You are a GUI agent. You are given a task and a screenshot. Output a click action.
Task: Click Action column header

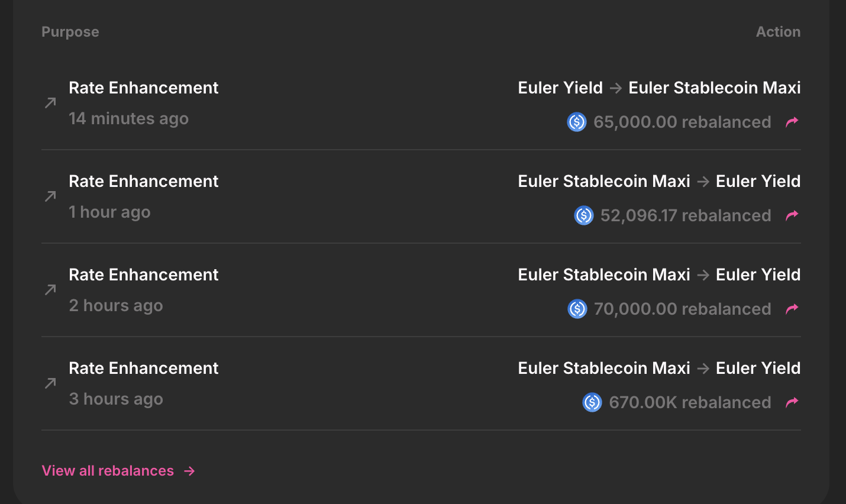tap(778, 32)
